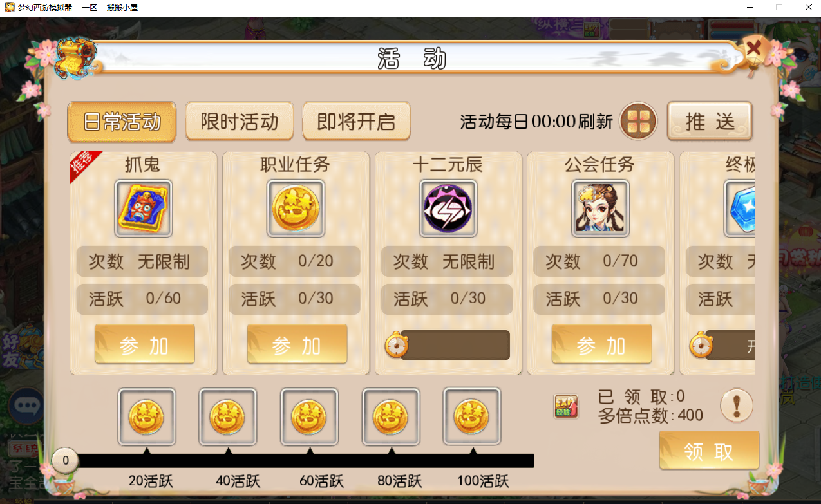Open the grid view icon beside 推送
Viewport: 821px width, 504px height.
pyautogui.click(x=638, y=121)
